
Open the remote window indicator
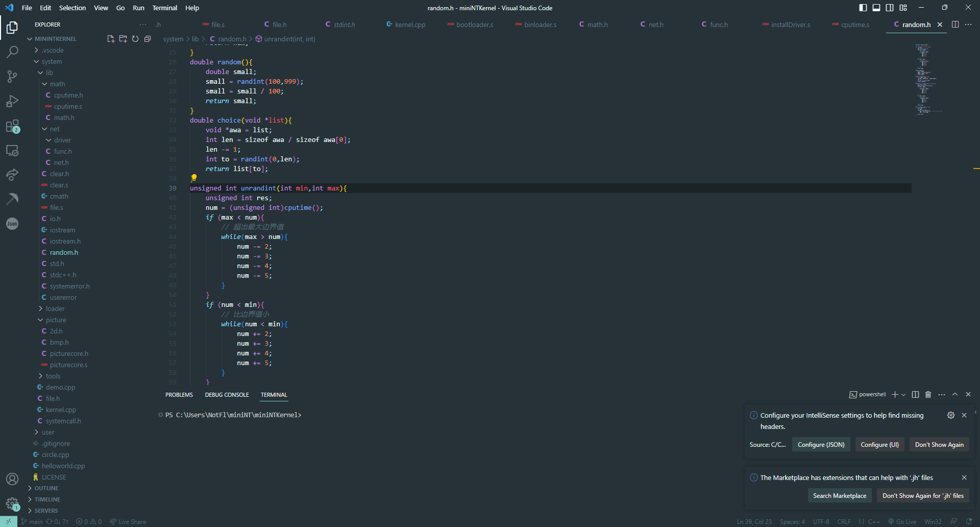point(9,521)
